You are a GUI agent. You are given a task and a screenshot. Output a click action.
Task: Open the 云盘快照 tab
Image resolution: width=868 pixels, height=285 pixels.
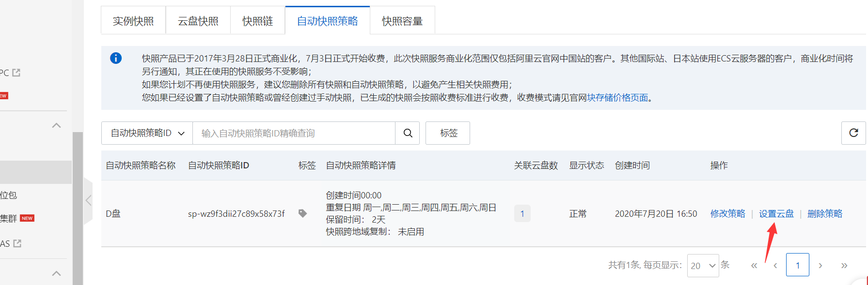point(198,21)
